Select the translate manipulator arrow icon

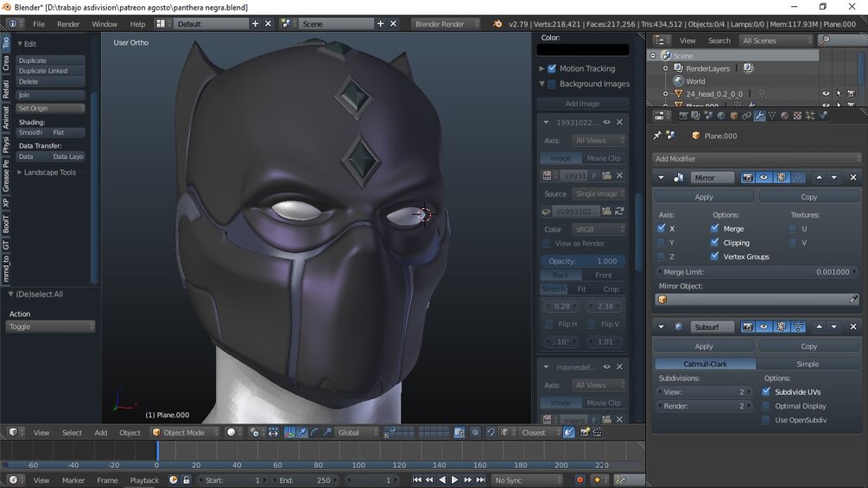coord(301,433)
